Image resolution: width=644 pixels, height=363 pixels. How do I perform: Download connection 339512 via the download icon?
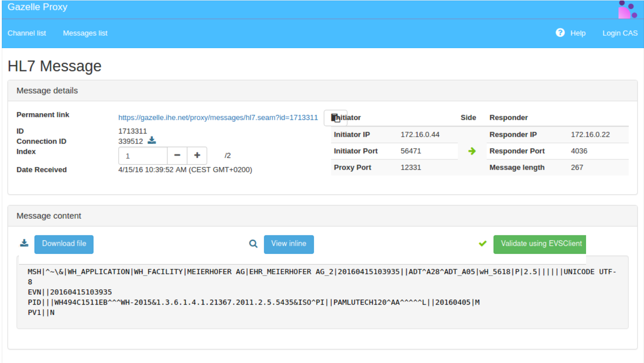click(x=152, y=141)
